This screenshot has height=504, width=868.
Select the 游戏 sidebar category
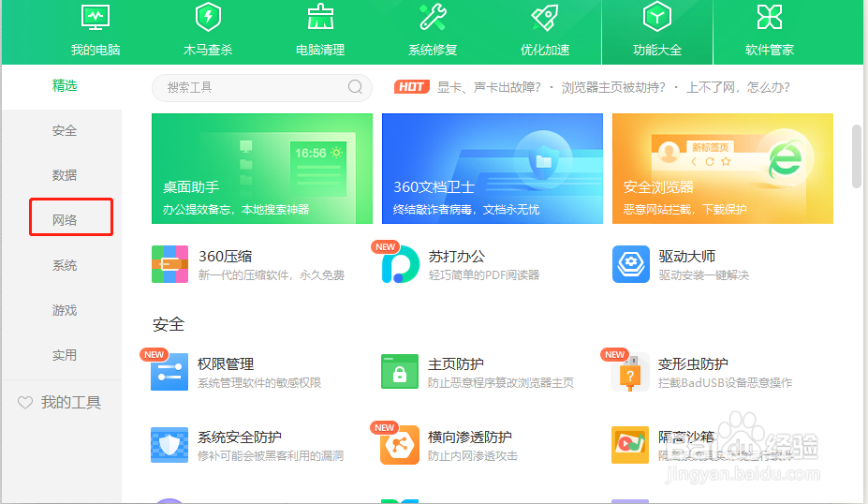pos(65,310)
